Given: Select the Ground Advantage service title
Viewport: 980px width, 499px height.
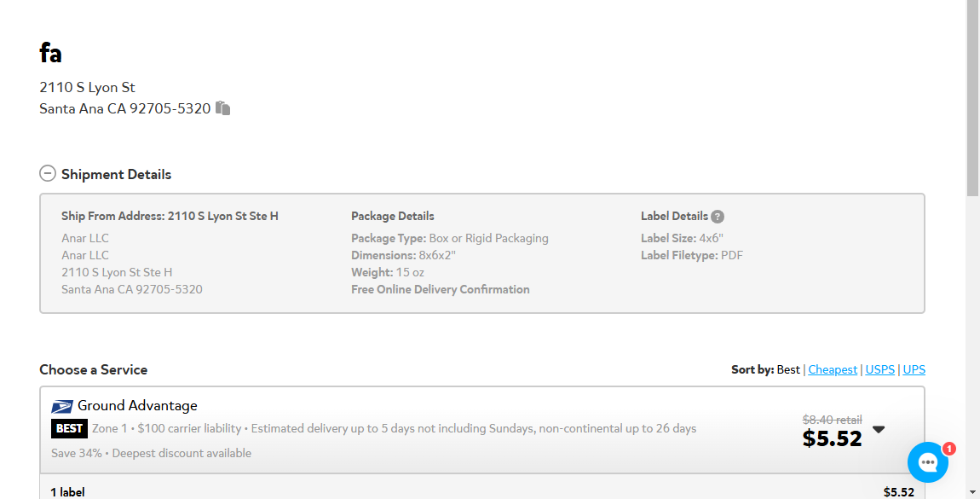Looking at the screenshot, I should coord(137,406).
